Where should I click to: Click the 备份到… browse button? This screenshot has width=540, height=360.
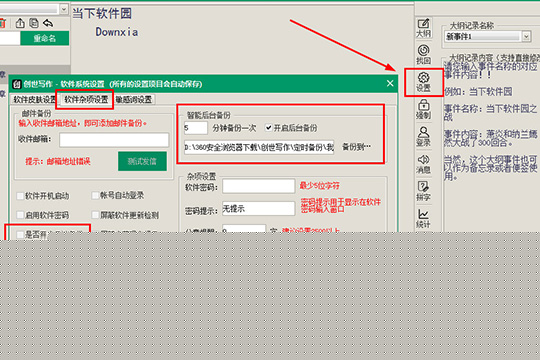coord(356,147)
